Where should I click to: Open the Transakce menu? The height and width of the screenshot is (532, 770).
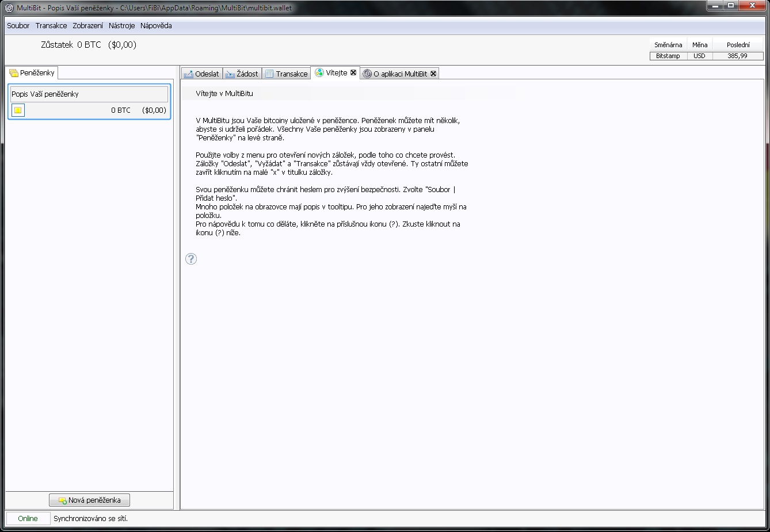(x=51, y=26)
